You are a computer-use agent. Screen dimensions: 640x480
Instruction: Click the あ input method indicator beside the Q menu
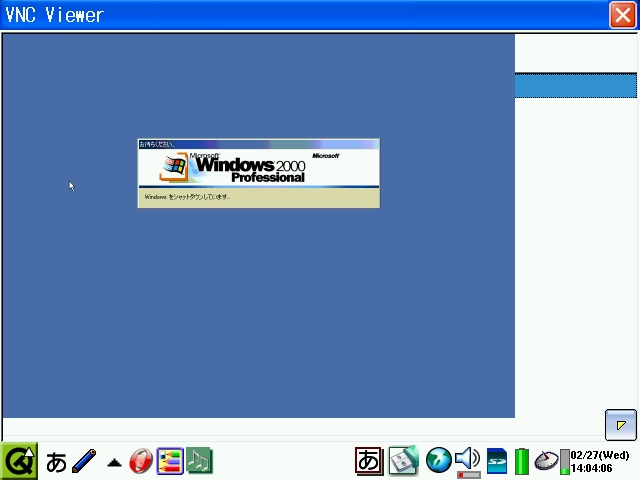coord(56,462)
